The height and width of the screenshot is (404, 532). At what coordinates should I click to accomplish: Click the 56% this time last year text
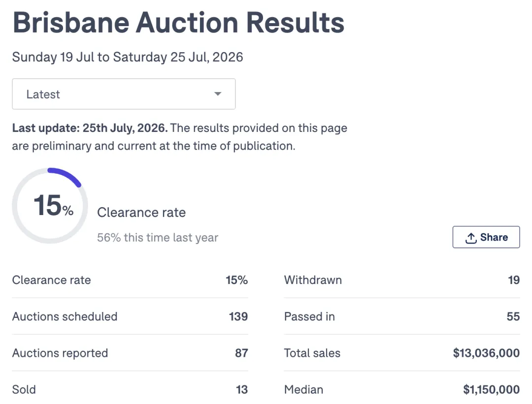tap(158, 238)
